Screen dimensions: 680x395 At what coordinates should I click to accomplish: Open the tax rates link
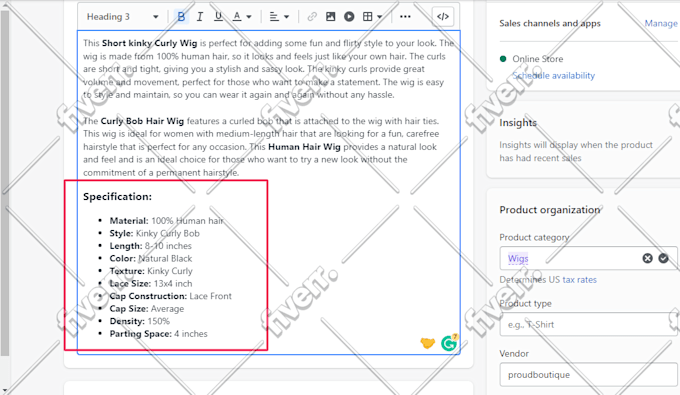(579, 280)
